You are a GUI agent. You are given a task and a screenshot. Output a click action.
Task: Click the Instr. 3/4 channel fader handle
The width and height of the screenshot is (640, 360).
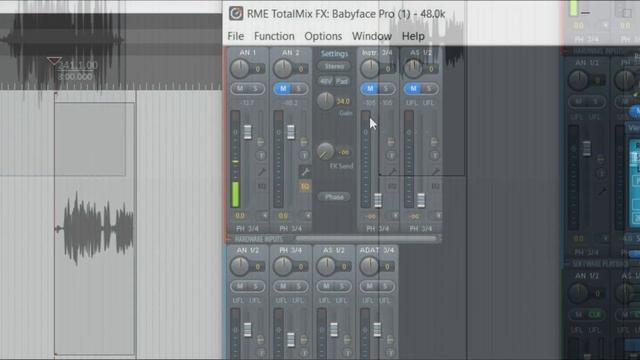[x=378, y=200]
